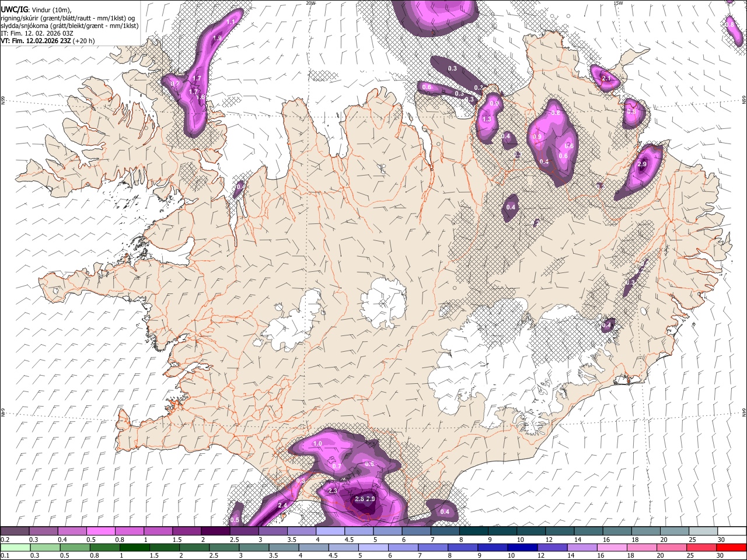Click the 'UWC/IG' title label

15,9
